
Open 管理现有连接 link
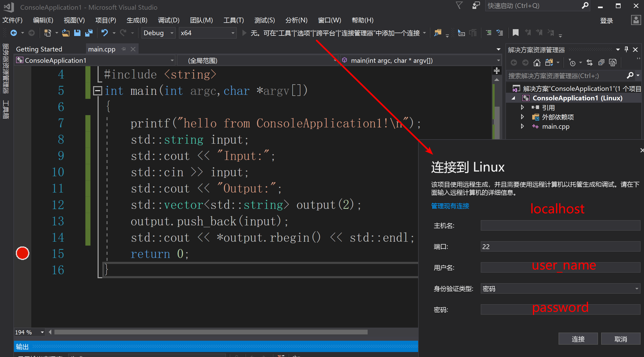[450, 206]
